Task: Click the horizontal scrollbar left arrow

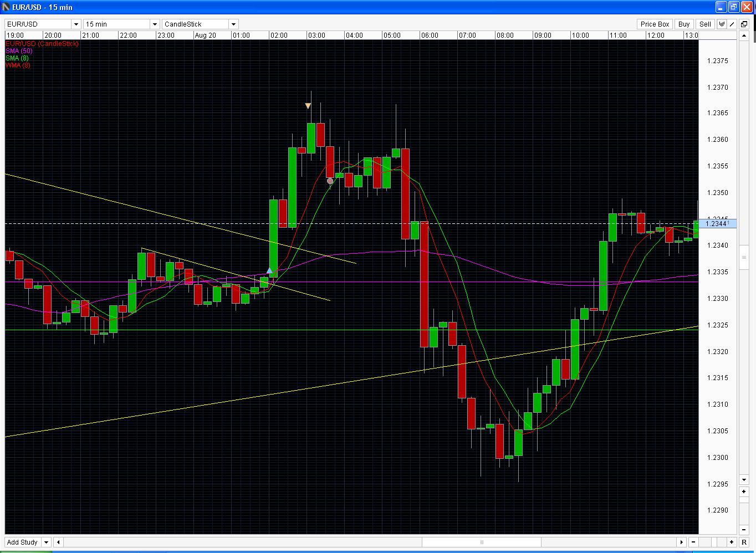Action: [x=58, y=542]
